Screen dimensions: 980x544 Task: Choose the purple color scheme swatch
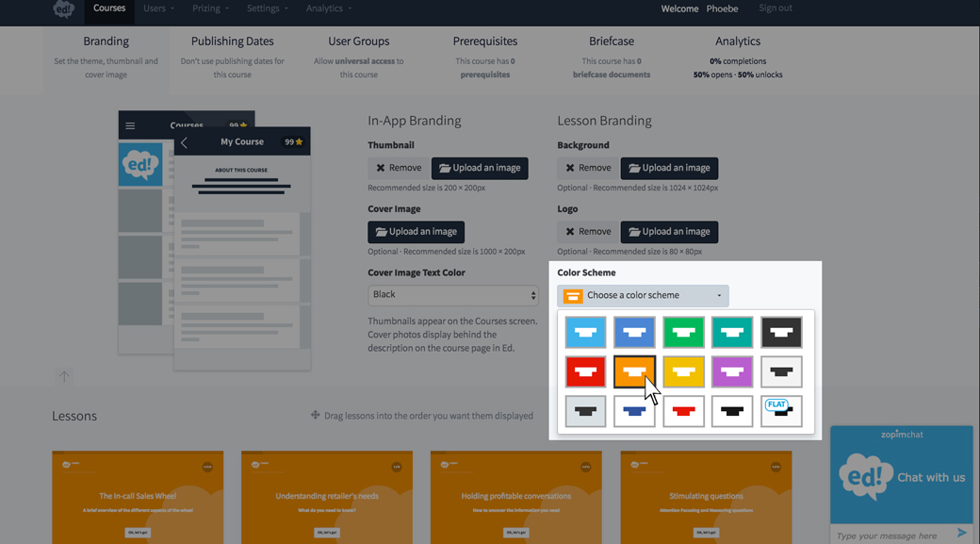[732, 372]
